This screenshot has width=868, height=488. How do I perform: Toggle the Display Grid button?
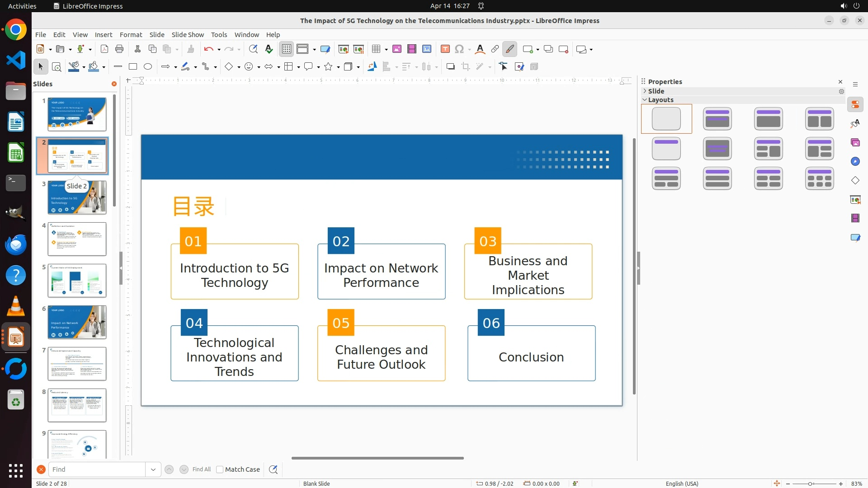(287, 49)
